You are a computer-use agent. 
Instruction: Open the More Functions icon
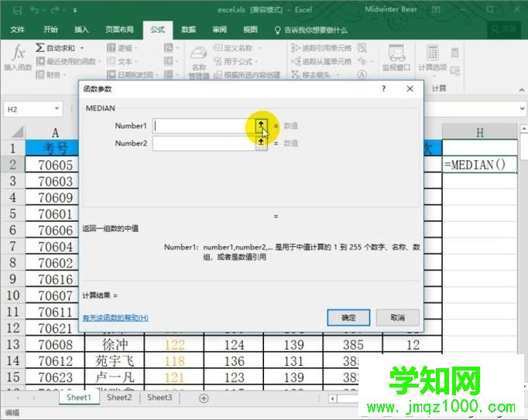[x=168, y=74]
